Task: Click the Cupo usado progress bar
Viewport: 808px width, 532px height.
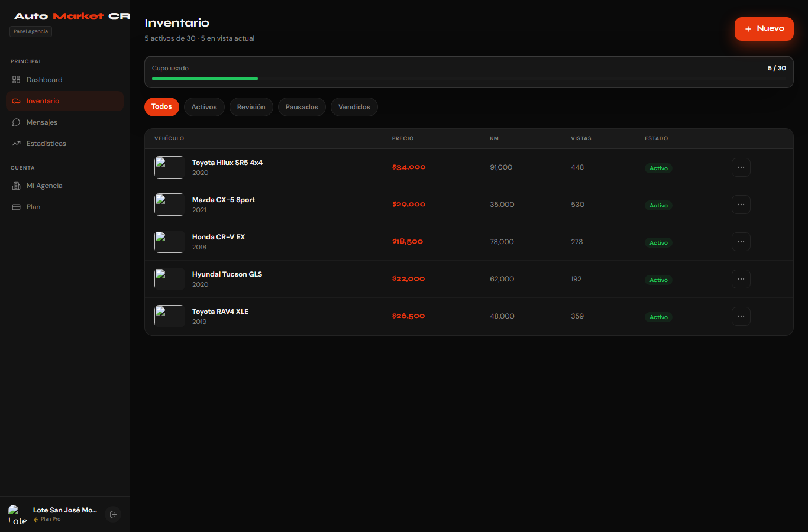Action: tap(469, 78)
